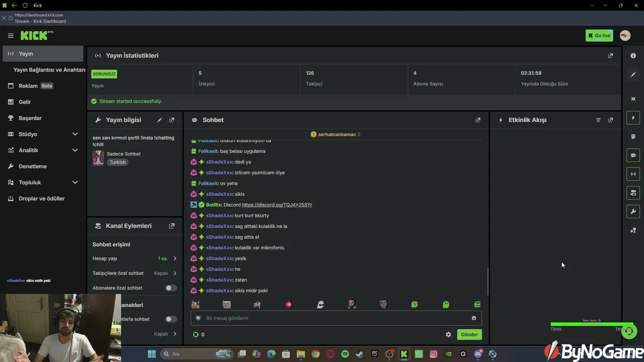Open Google Chrome from the taskbar
This screenshot has width=644, height=362.
[x=315, y=354]
